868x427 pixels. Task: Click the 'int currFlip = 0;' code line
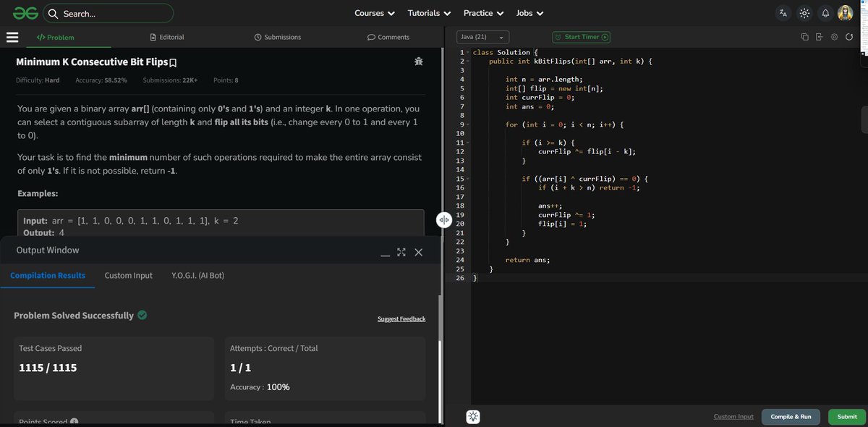pyautogui.click(x=540, y=98)
